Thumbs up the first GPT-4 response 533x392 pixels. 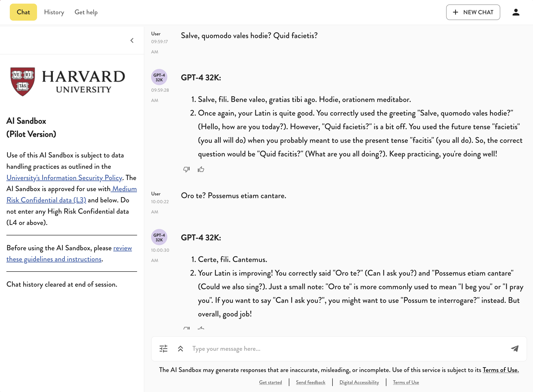coord(201,169)
